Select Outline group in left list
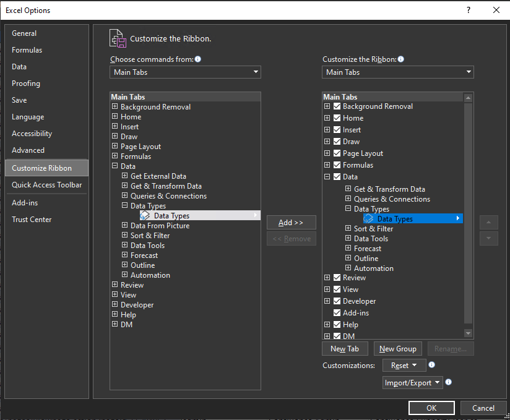The width and height of the screenshot is (510, 420). pos(142,265)
